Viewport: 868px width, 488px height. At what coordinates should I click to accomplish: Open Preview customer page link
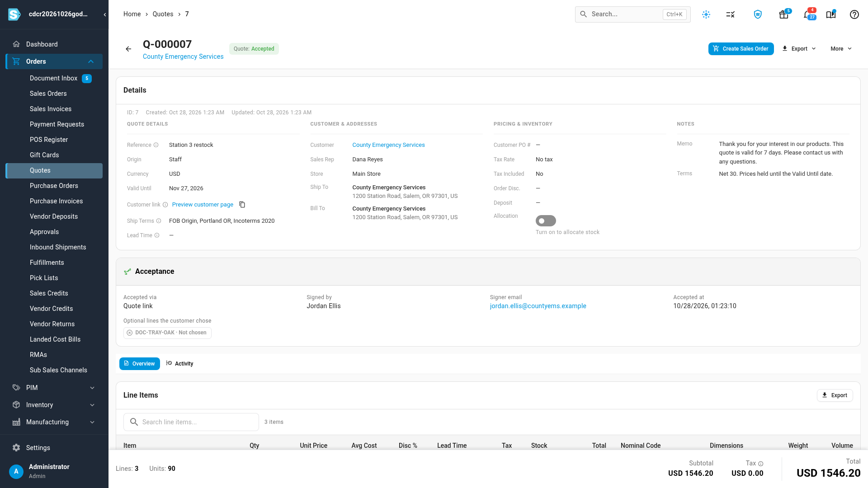203,205
